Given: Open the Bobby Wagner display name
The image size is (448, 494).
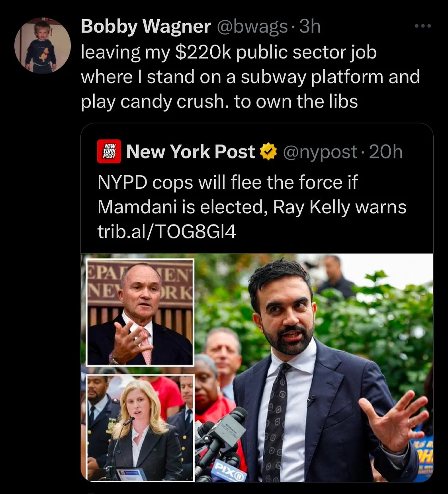Looking at the screenshot, I should point(146,27).
